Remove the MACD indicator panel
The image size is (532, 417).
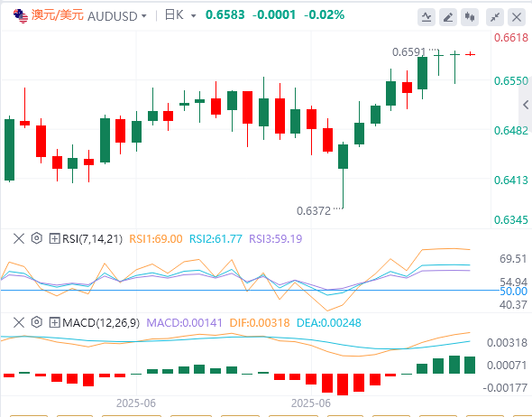pos(19,322)
